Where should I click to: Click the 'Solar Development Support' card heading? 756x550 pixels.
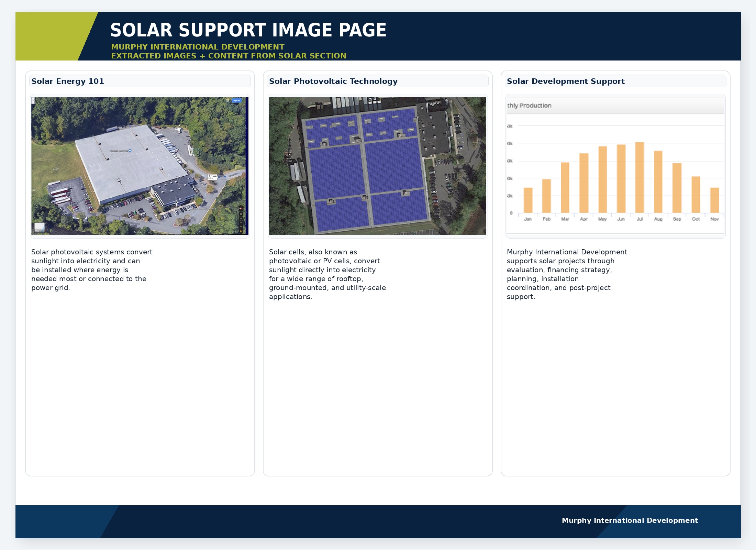(x=566, y=81)
